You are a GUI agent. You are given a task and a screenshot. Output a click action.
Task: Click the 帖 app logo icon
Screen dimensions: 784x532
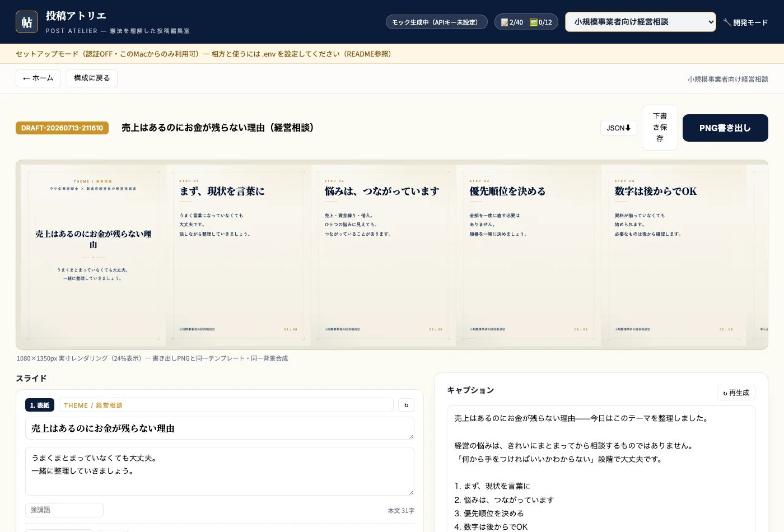click(27, 22)
